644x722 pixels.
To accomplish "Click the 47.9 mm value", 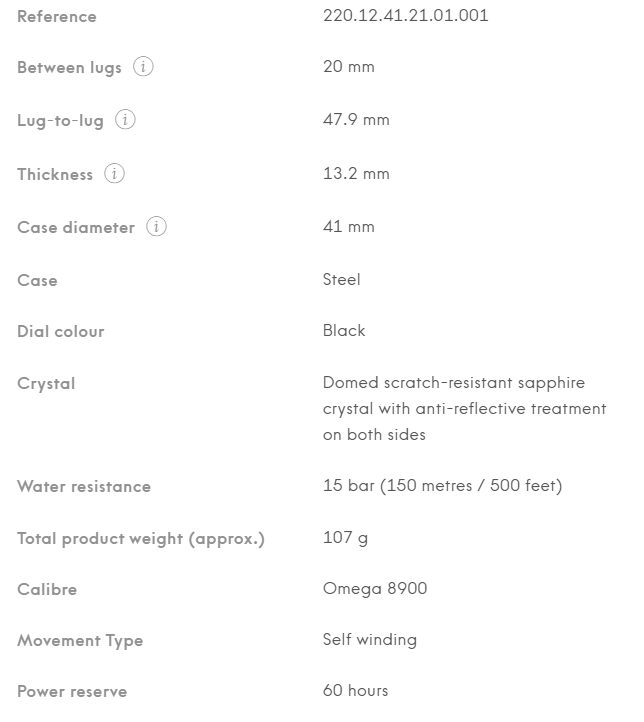I will [x=356, y=120].
